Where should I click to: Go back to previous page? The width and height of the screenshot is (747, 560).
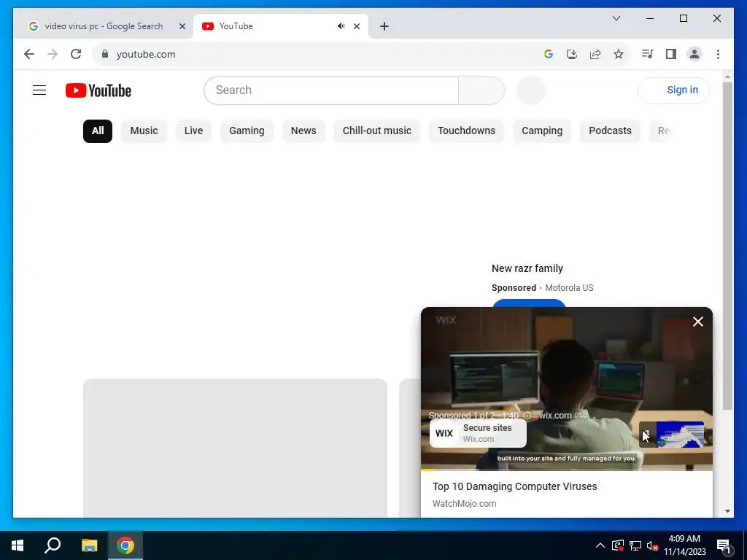pos(29,54)
